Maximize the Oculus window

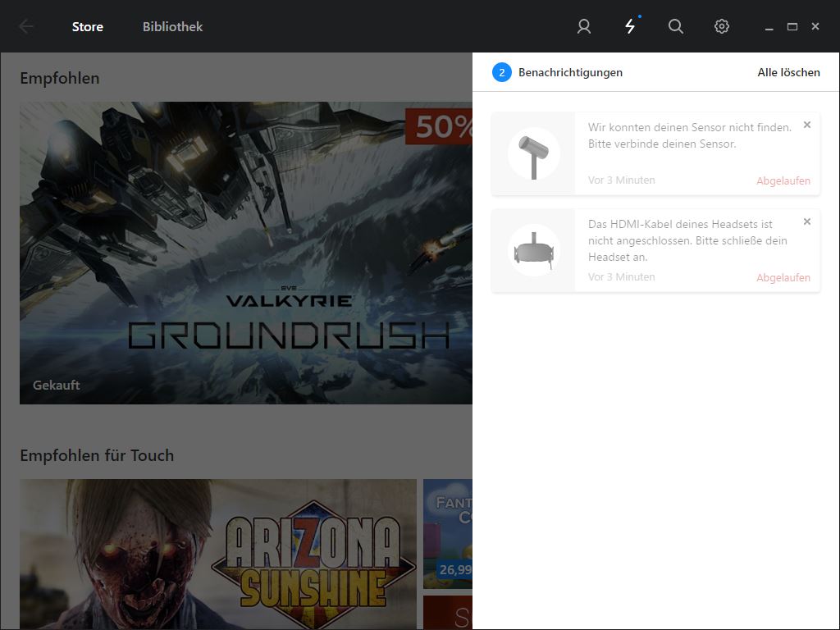792,26
